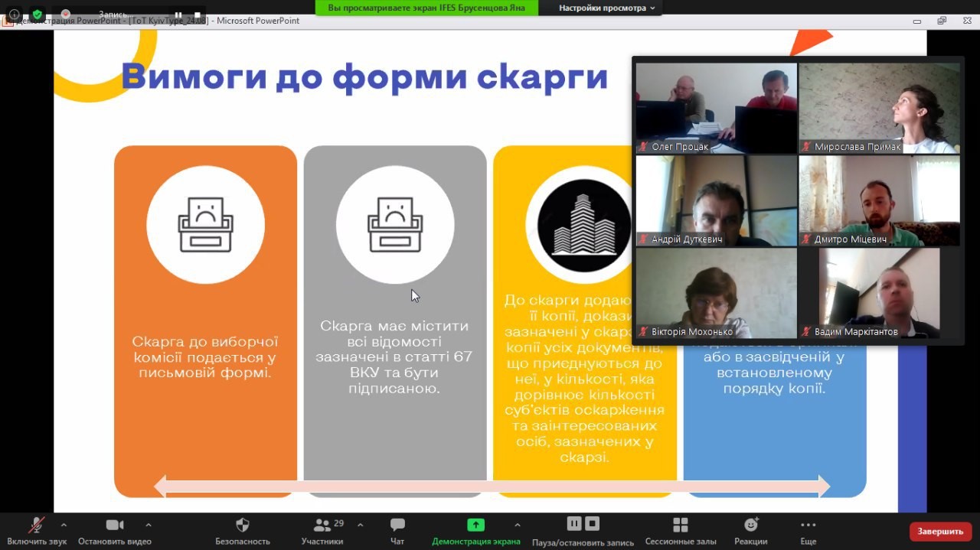The width and height of the screenshot is (980, 550).
Task: Open the Реакции emoji menu
Action: click(750, 525)
